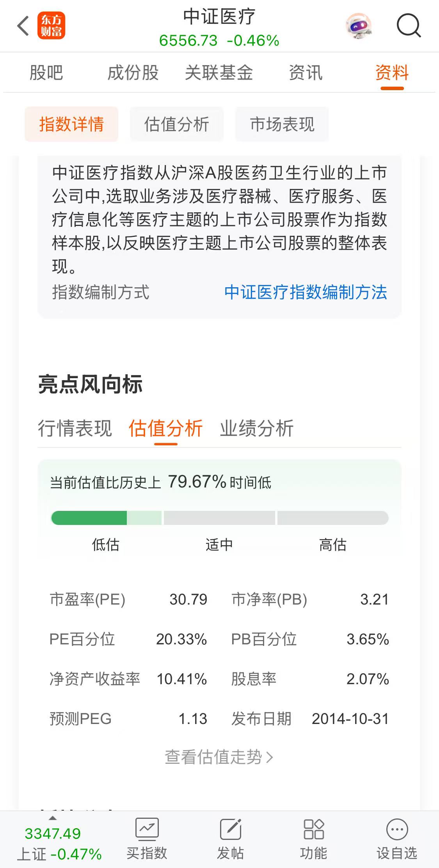Tap the back arrow icon
Image resolution: width=439 pixels, height=868 pixels.
(23, 26)
